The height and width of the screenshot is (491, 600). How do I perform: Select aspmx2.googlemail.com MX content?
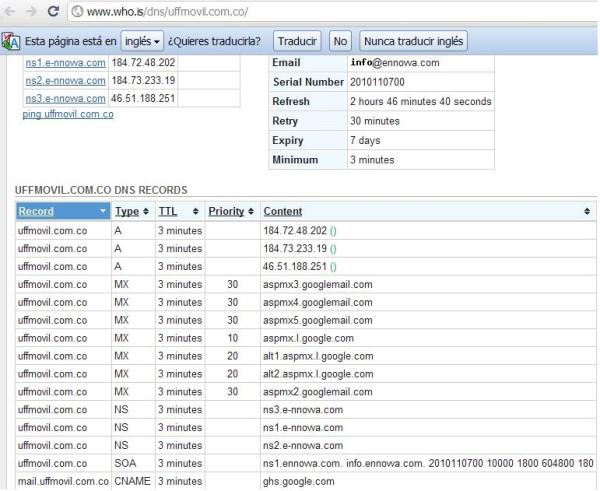point(318,392)
